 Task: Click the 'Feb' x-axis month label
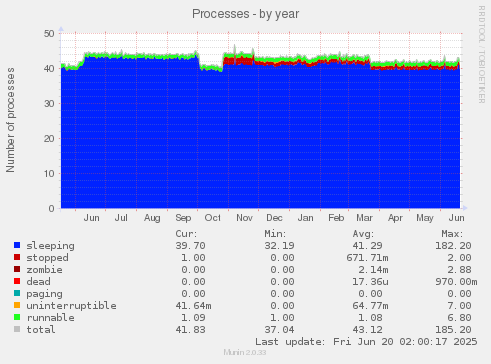[x=336, y=218]
